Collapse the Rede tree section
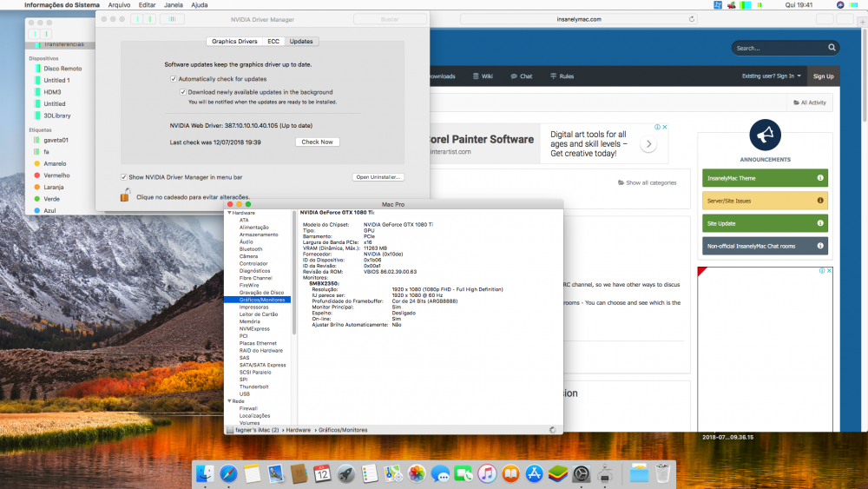The height and width of the screenshot is (489, 868). coord(229,401)
